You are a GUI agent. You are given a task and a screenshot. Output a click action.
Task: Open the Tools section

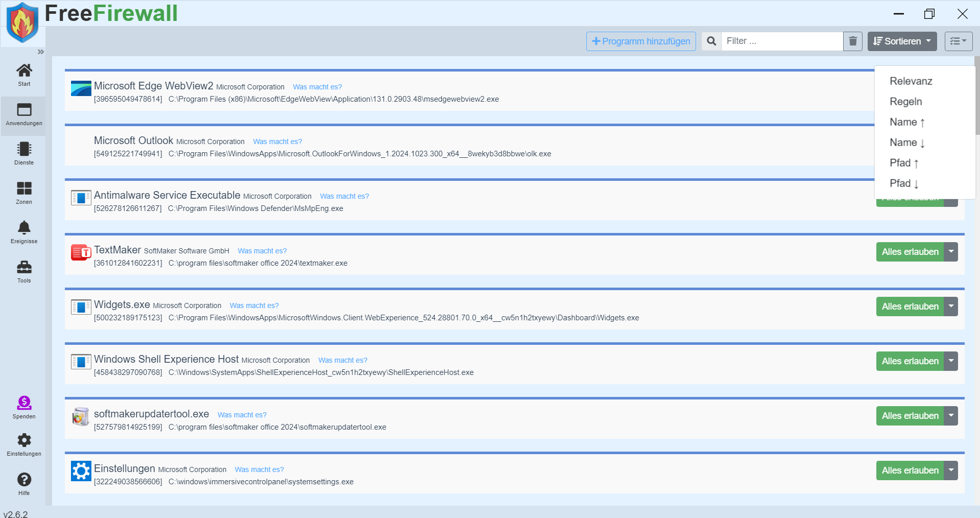[x=24, y=272]
